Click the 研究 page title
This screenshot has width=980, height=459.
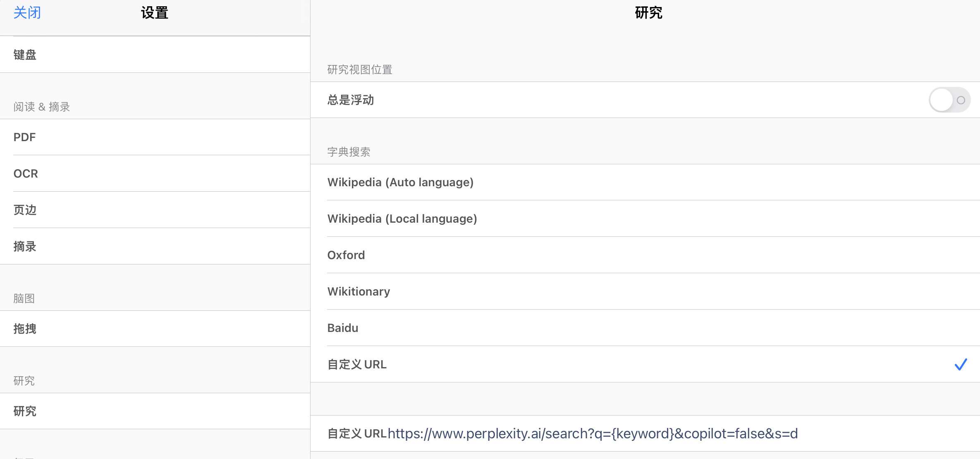pos(648,13)
